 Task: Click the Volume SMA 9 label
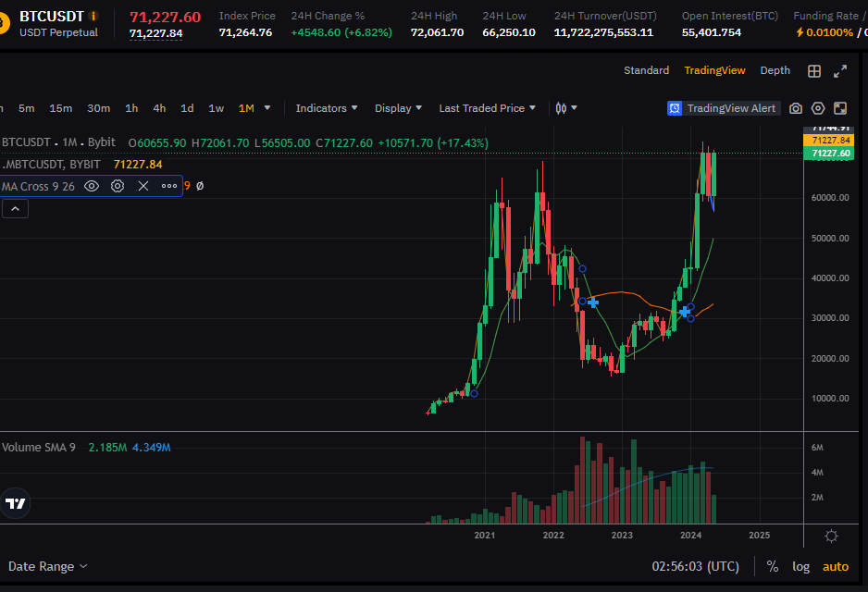38,447
